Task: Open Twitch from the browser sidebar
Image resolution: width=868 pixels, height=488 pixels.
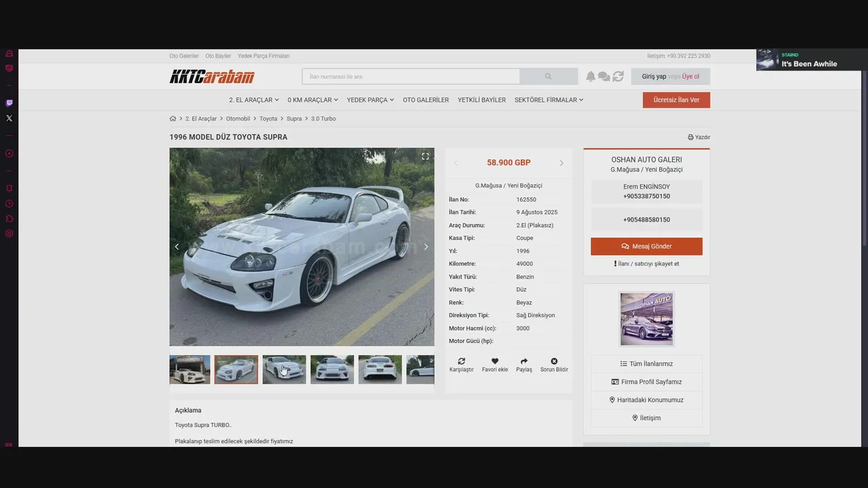Action: point(9,103)
